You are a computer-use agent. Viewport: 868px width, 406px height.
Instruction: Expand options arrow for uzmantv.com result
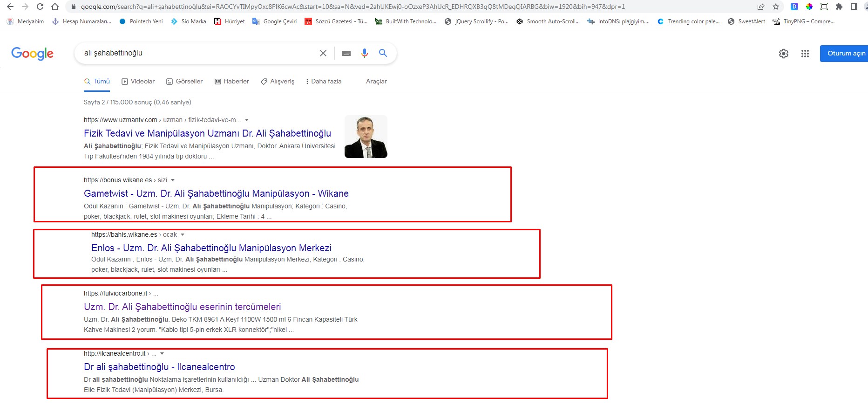[x=247, y=120]
